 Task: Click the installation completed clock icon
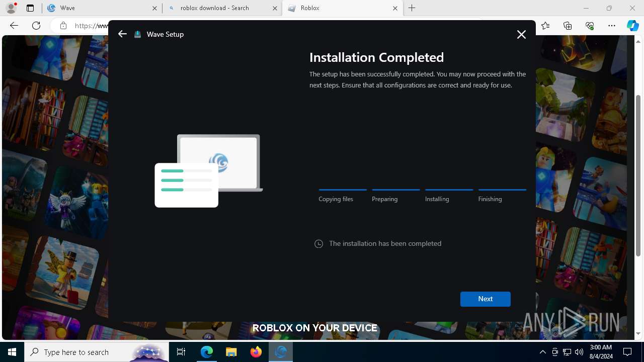(318, 244)
